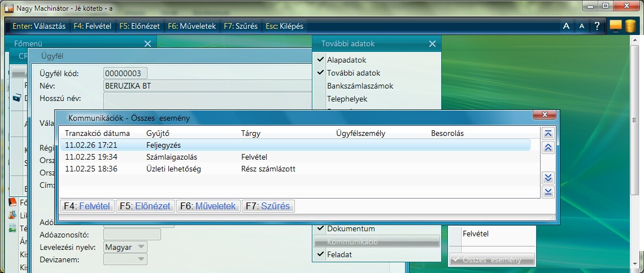This screenshot has height=273, width=644.
Task: Click the orange monitor icon
Action: [616, 26]
